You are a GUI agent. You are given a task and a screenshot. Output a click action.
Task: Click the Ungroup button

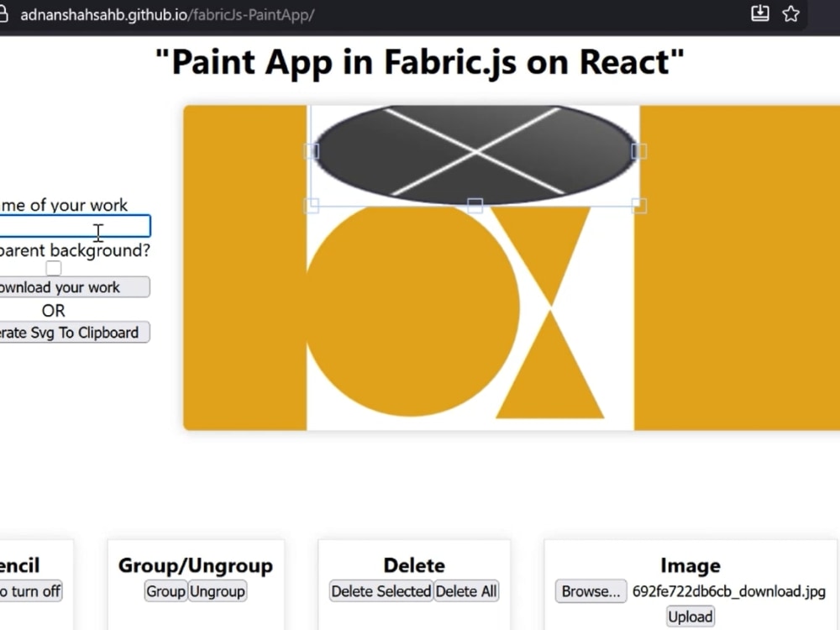coord(218,591)
